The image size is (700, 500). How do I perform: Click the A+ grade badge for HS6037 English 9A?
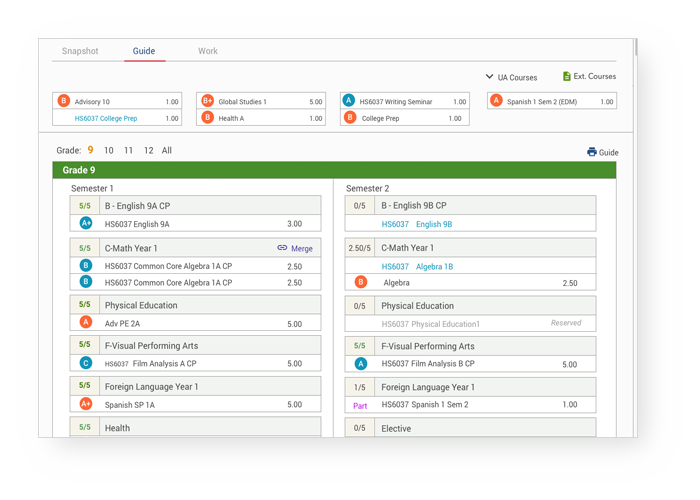[86, 224]
